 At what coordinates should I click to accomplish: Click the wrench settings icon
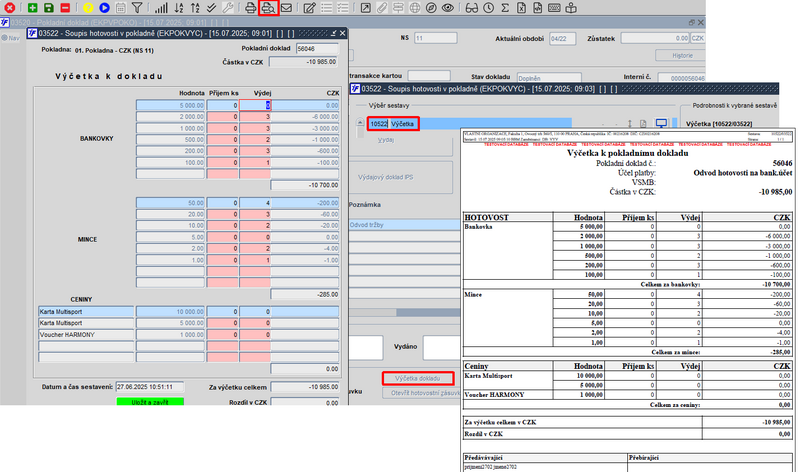coord(227,8)
